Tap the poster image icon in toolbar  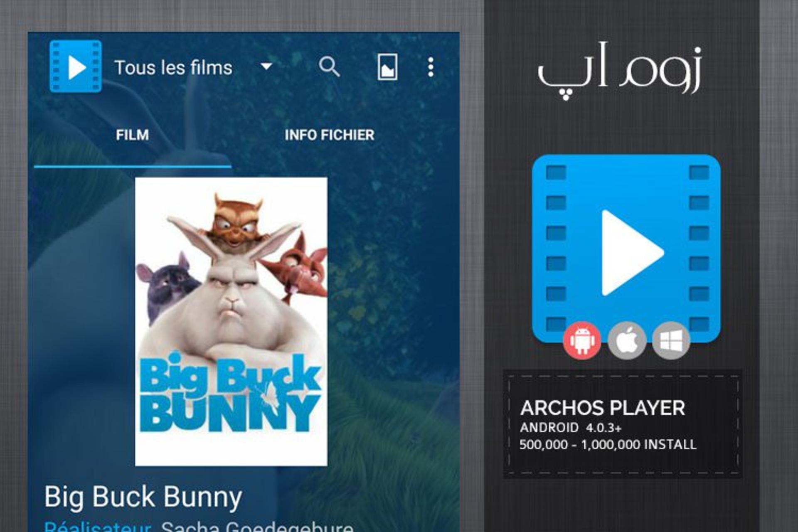point(387,67)
